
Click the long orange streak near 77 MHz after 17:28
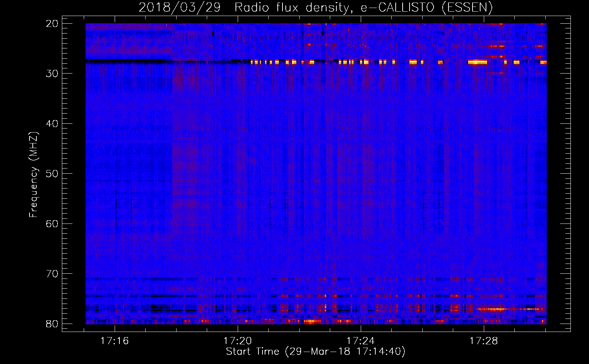510,309
